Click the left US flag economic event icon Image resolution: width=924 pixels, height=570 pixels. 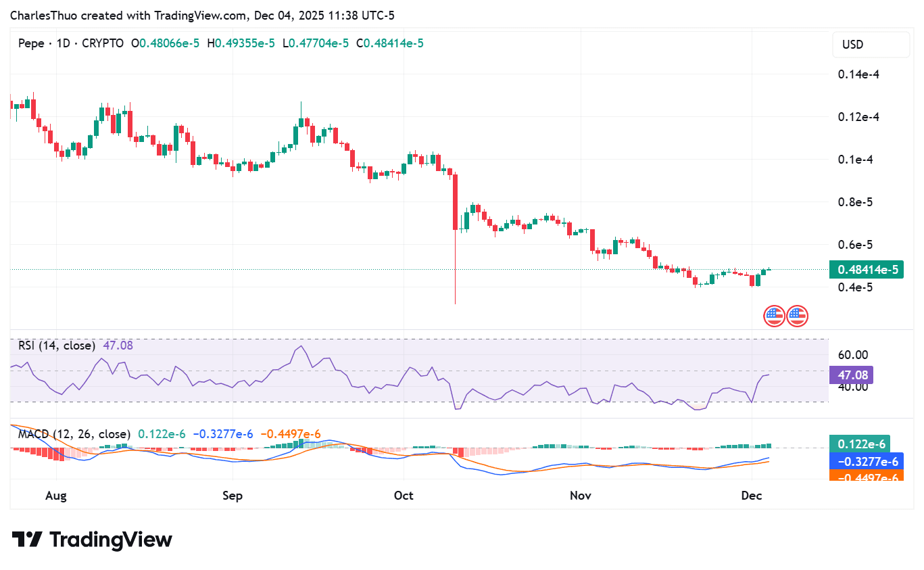(774, 314)
